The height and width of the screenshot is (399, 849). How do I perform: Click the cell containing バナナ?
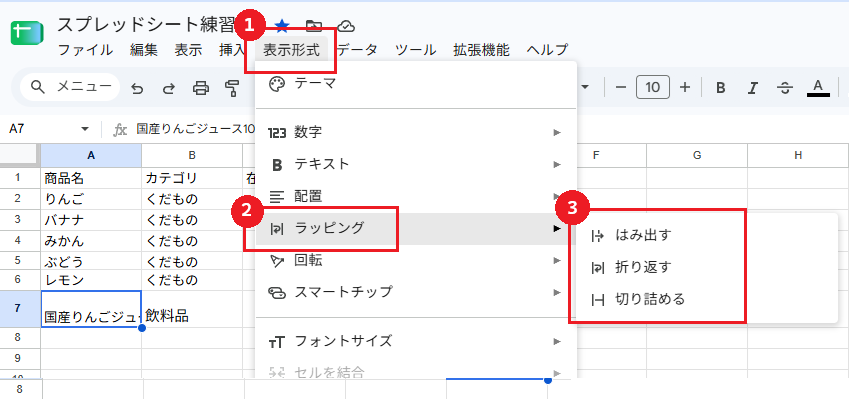click(x=91, y=219)
